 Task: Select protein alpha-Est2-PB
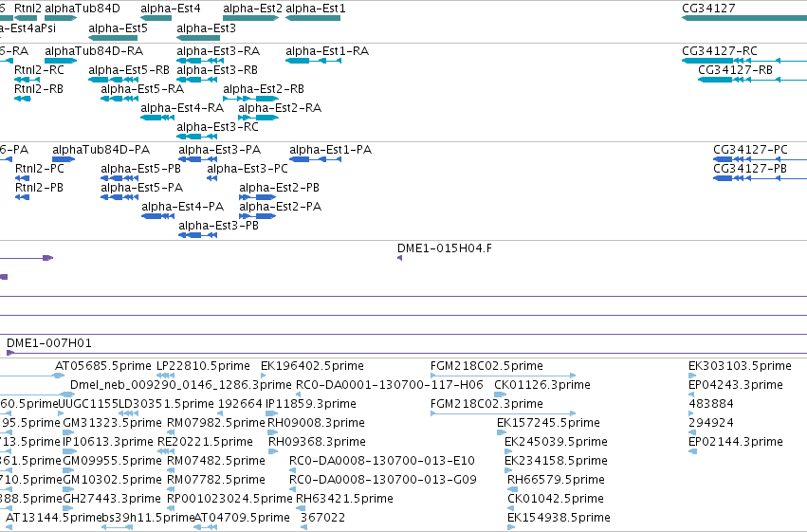pos(280,188)
